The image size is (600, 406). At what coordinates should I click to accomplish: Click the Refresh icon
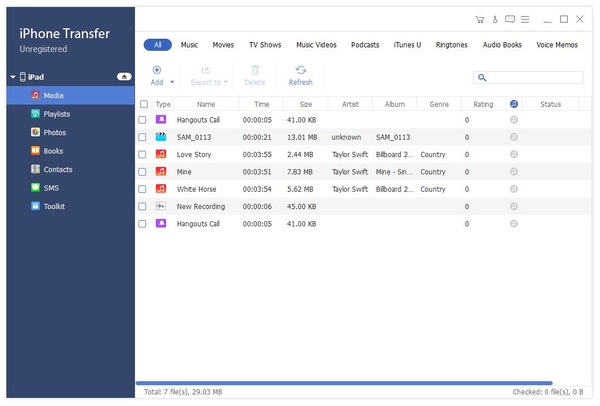[x=301, y=70]
